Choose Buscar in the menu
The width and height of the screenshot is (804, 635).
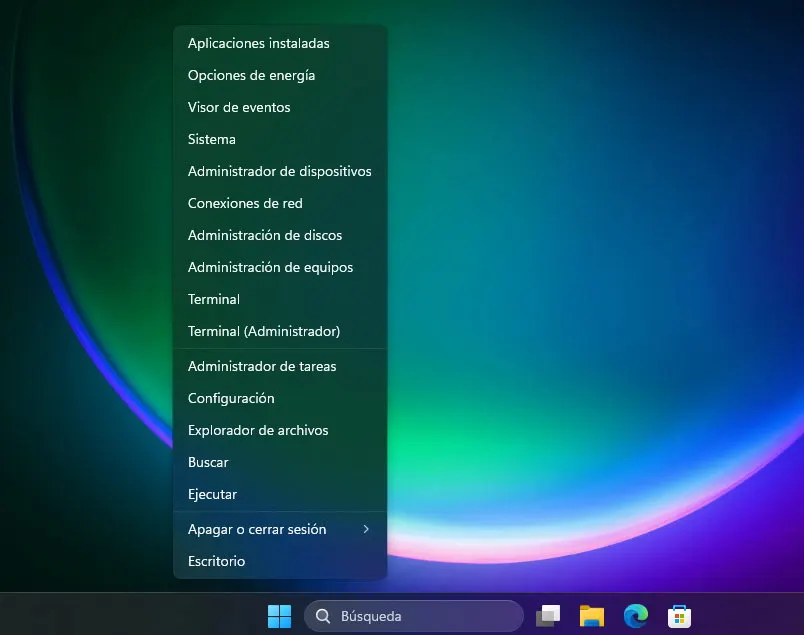coord(280,462)
